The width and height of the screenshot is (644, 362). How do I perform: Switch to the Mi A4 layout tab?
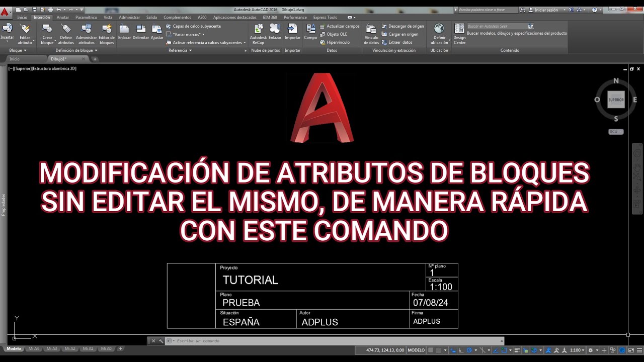pyautogui.click(x=34, y=348)
